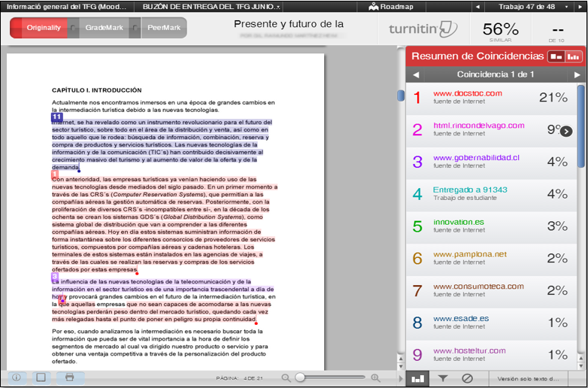The image size is (588, 388).
Task: Open match overview bar chart icon
Action: 417,379
